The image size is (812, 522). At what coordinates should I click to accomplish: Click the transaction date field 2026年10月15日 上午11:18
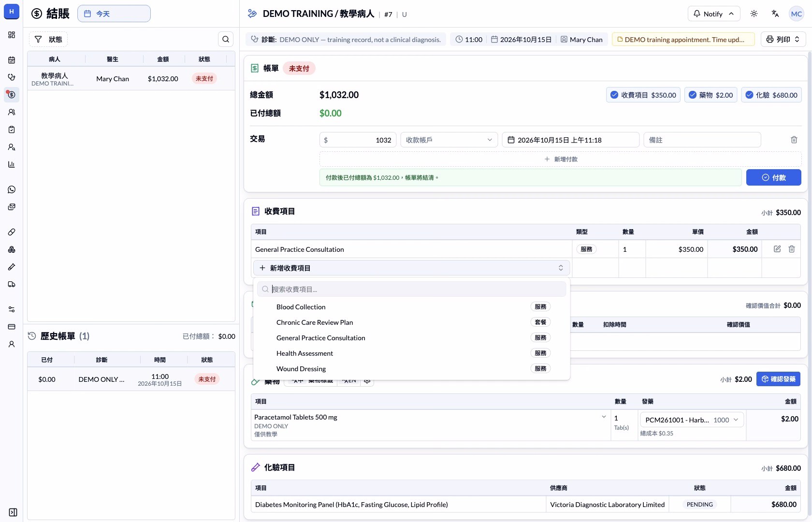571,140
